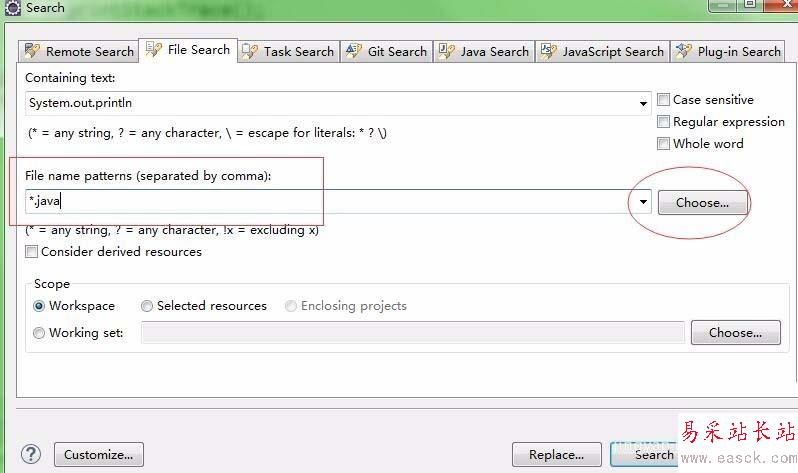
Task: Click the Plug-in Search tab icon
Action: (684, 51)
